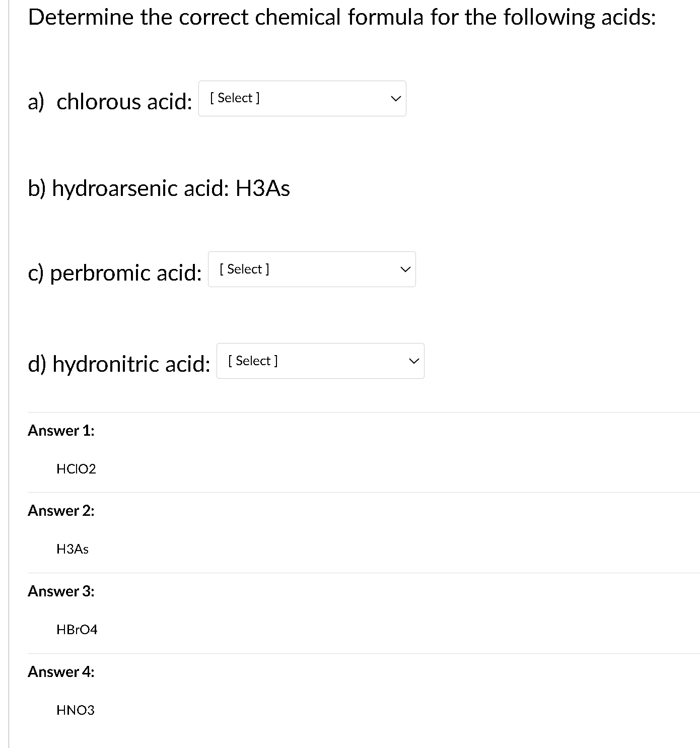Open the hydronitric acid Select dropdown

pos(321,361)
